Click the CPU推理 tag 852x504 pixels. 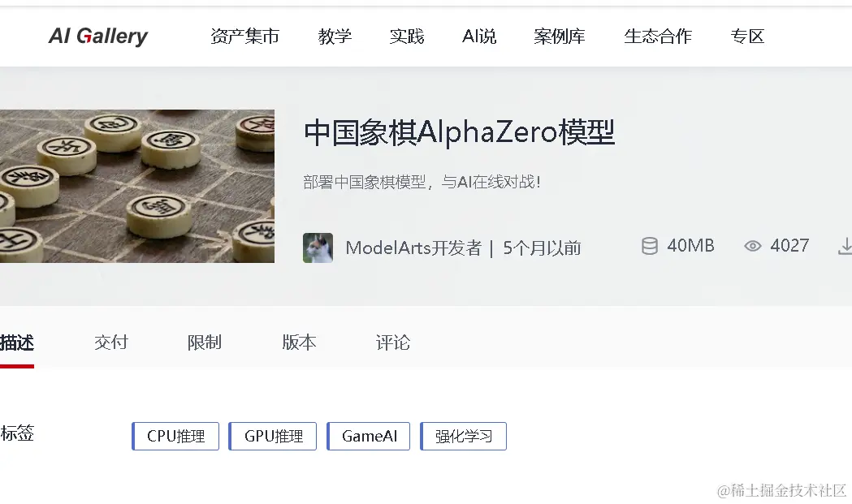175,436
